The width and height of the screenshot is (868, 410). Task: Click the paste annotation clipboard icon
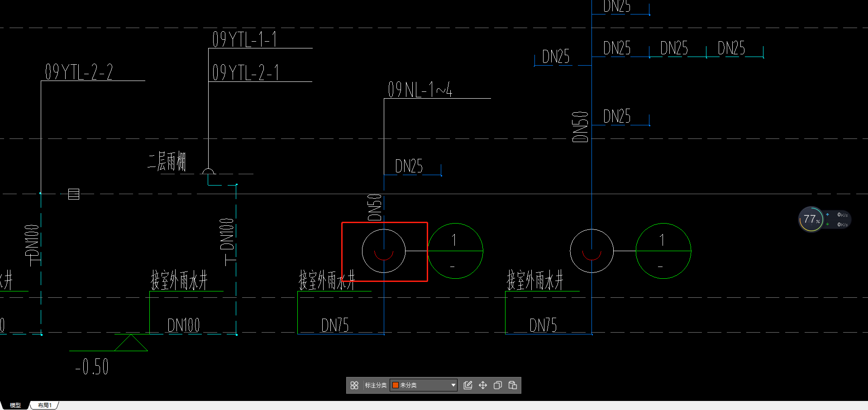(x=513, y=385)
